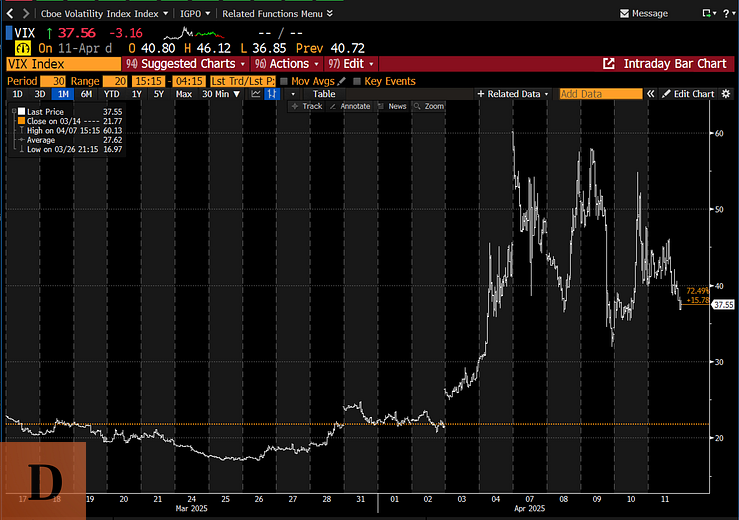The height and width of the screenshot is (520, 739).
Task: Select the line chart type icon
Action: pos(255,94)
